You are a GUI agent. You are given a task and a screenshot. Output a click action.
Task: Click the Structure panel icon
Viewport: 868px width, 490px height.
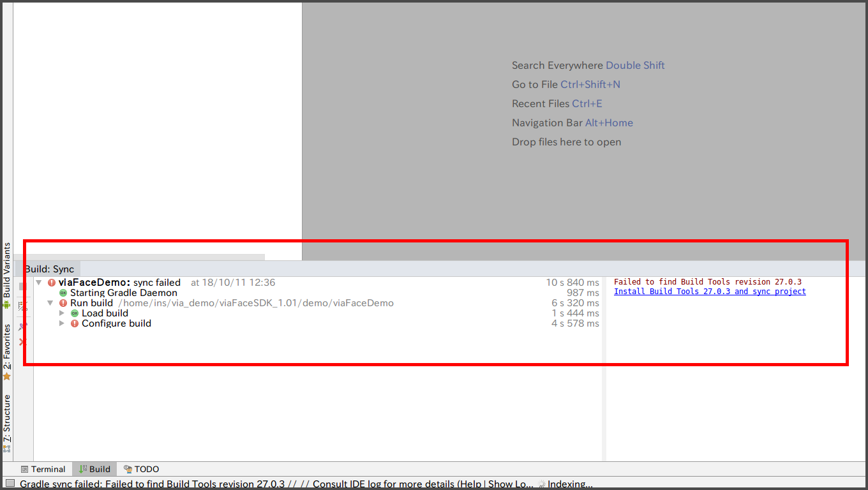(7, 449)
